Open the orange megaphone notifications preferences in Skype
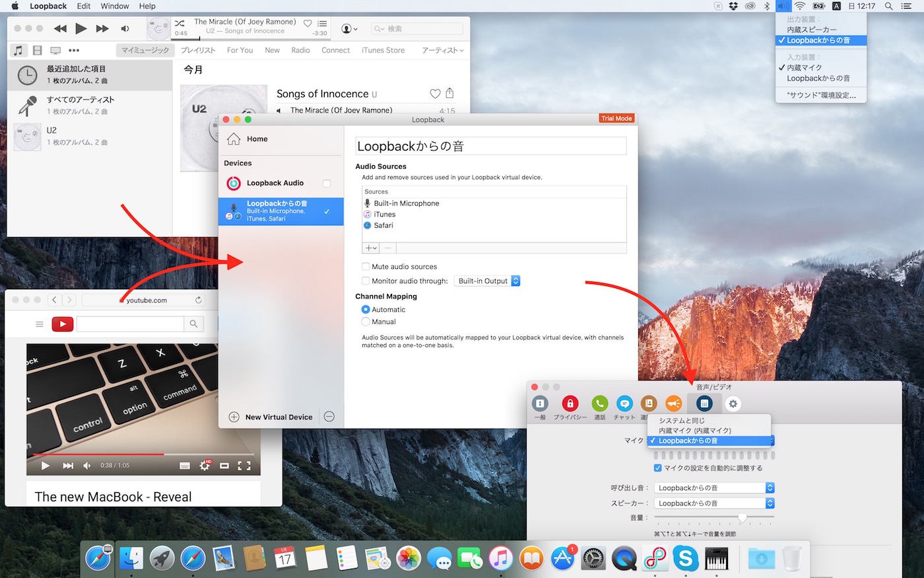Viewport: 924px width, 578px height. tap(673, 404)
